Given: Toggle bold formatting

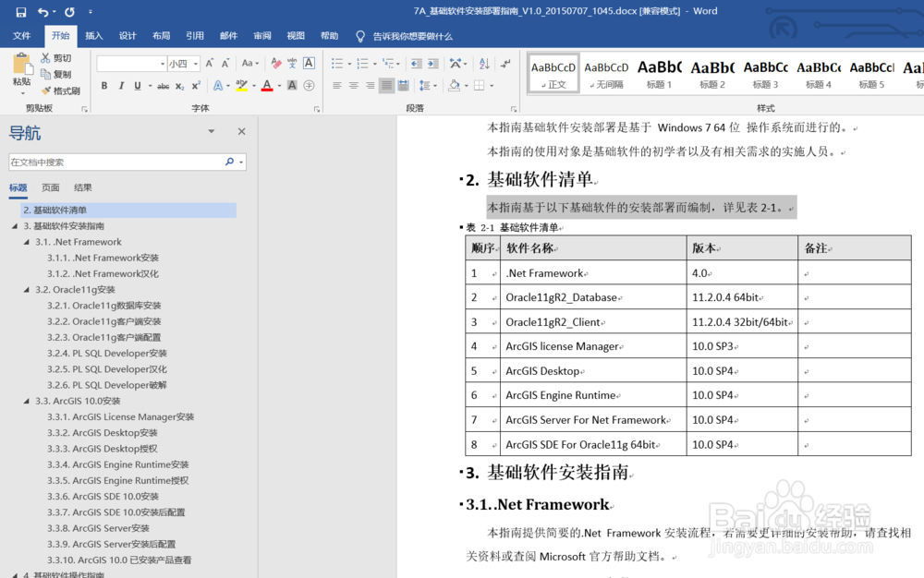Looking at the screenshot, I should [x=104, y=86].
